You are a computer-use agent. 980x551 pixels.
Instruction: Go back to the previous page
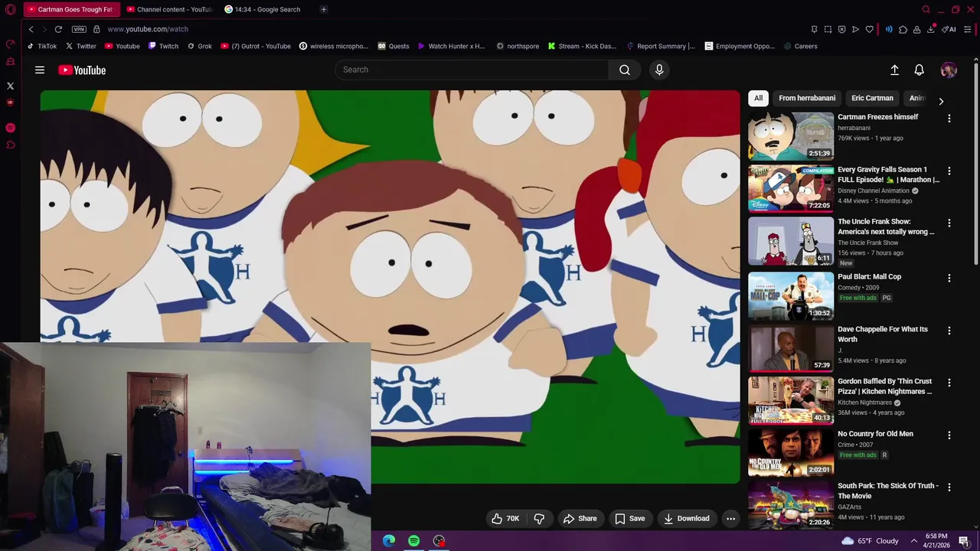pyautogui.click(x=31, y=29)
